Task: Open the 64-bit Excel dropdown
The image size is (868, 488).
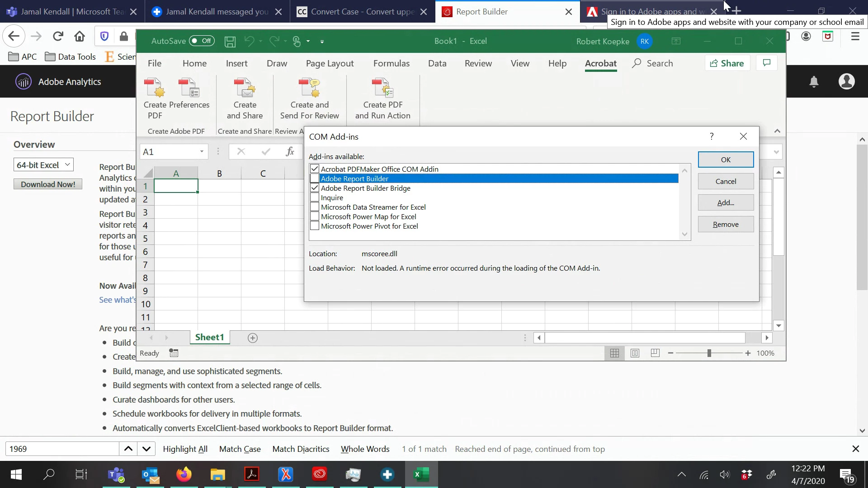Action: click(43, 165)
